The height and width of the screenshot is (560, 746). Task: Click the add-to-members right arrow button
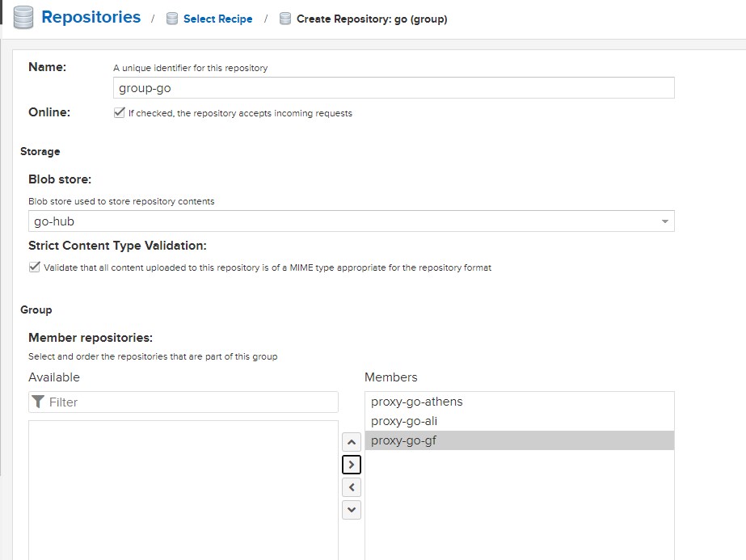point(352,465)
